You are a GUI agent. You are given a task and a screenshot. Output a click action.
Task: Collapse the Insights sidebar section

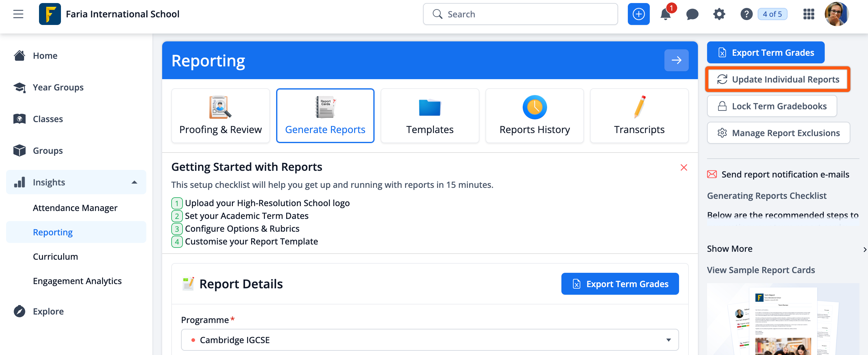click(134, 182)
